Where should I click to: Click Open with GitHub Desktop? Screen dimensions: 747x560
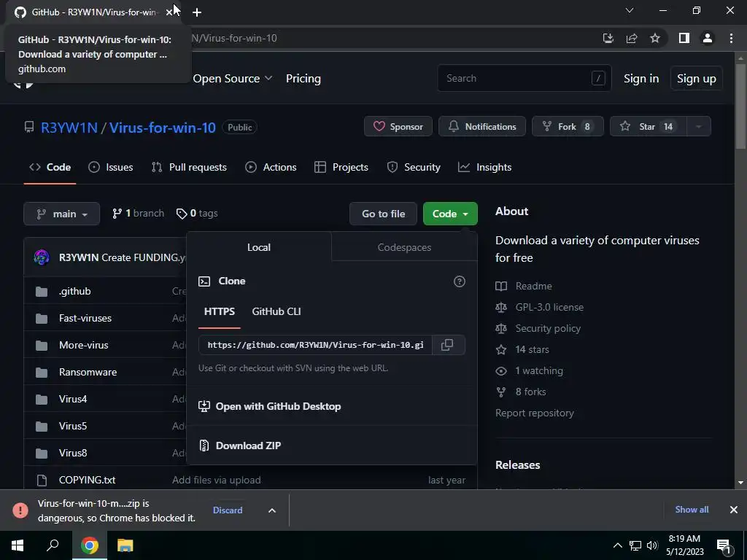click(x=270, y=406)
